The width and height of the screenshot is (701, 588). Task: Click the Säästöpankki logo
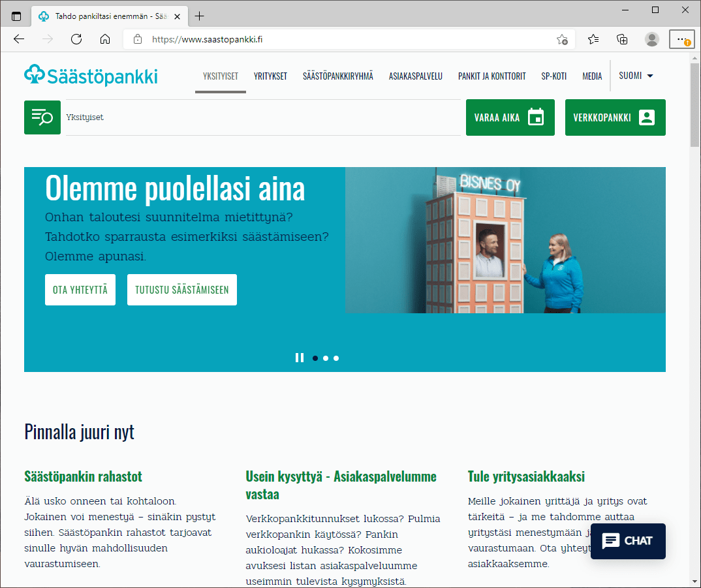[x=91, y=76]
